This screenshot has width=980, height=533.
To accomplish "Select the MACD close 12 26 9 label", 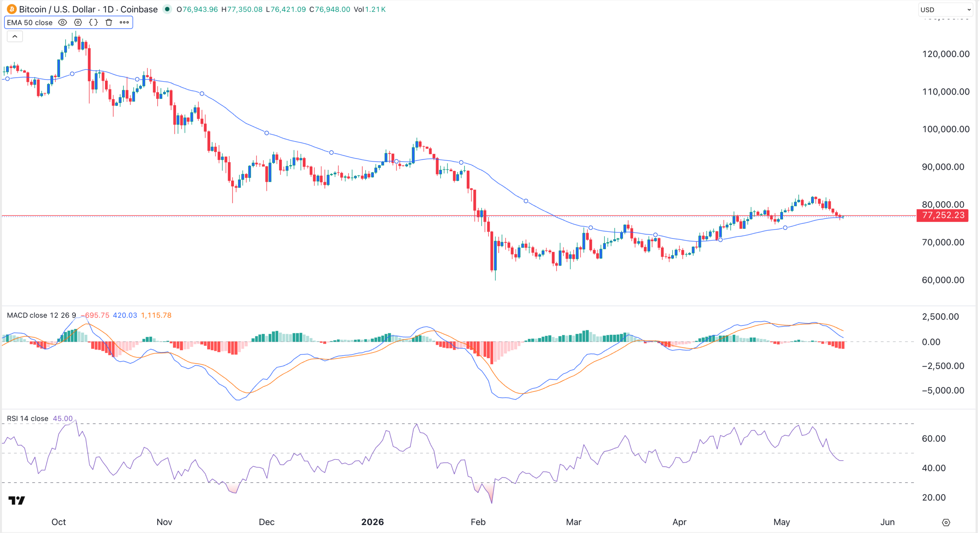I will (x=41, y=315).
